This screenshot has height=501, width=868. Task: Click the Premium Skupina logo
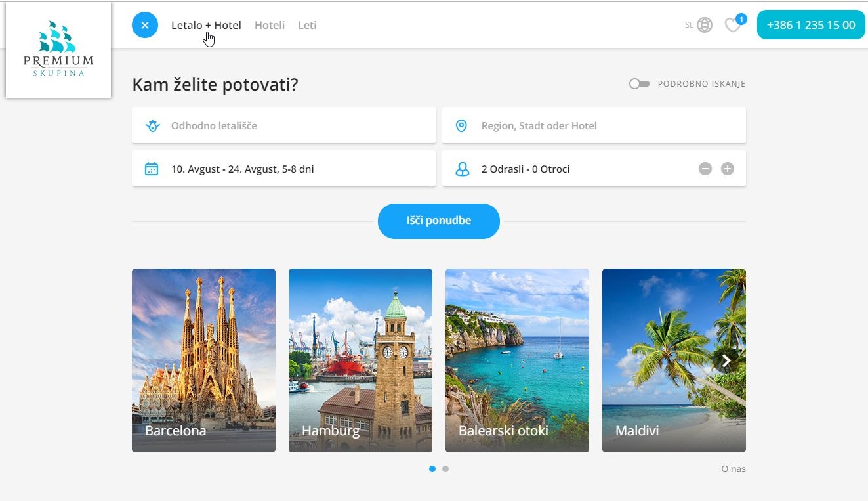coord(58,50)
